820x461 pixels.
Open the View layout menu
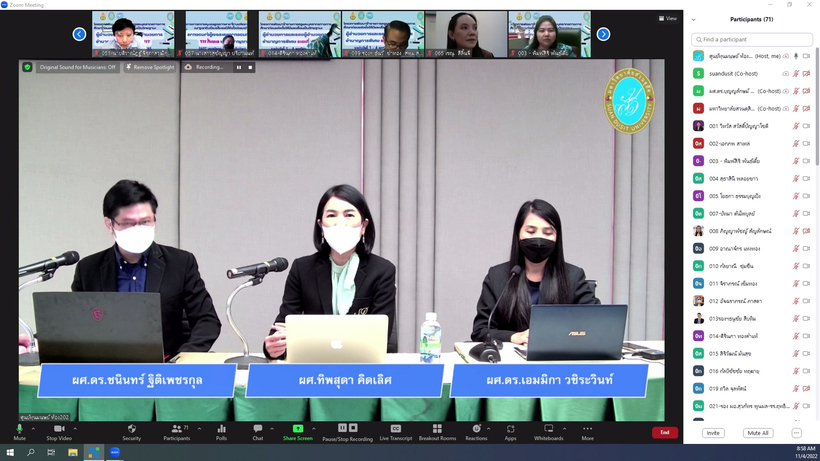[668, 18]
